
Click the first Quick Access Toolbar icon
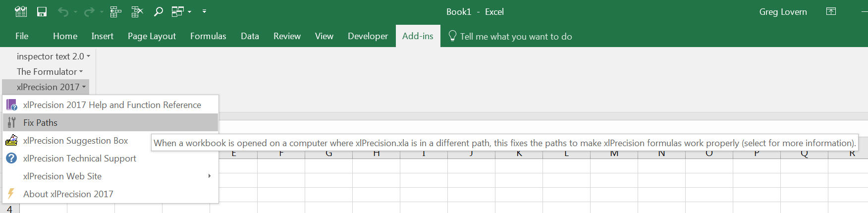click(21, 11)
